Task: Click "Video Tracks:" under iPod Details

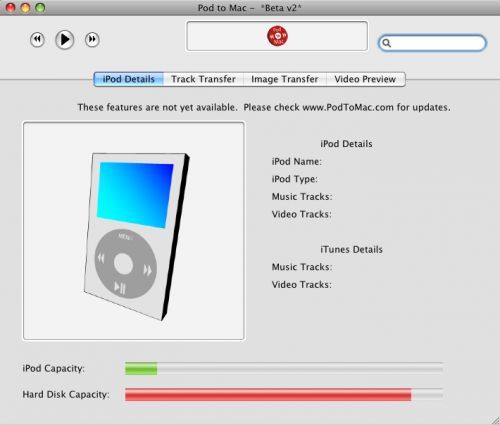Action: click(302, 214)
